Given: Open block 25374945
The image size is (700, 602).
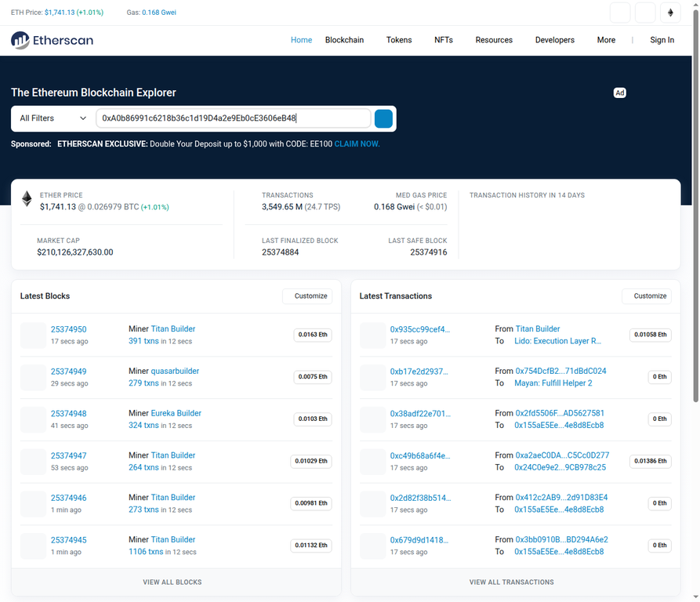Looking at the screenshot, I should click(69, 540).
